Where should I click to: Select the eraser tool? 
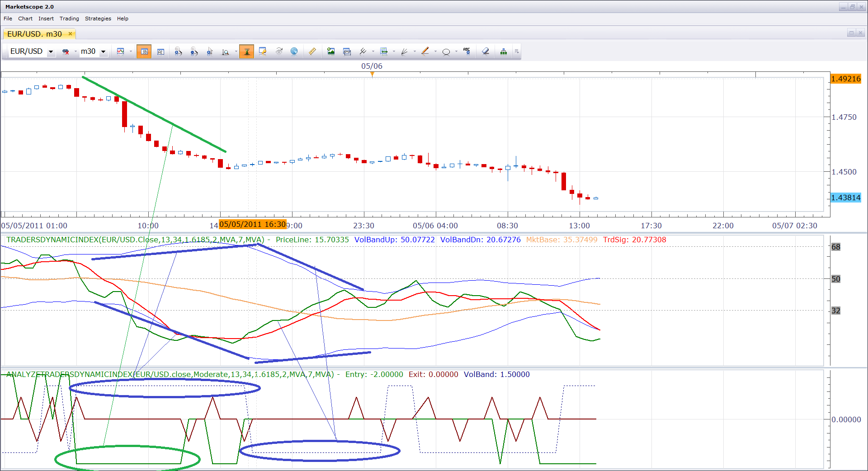point(485,52)
